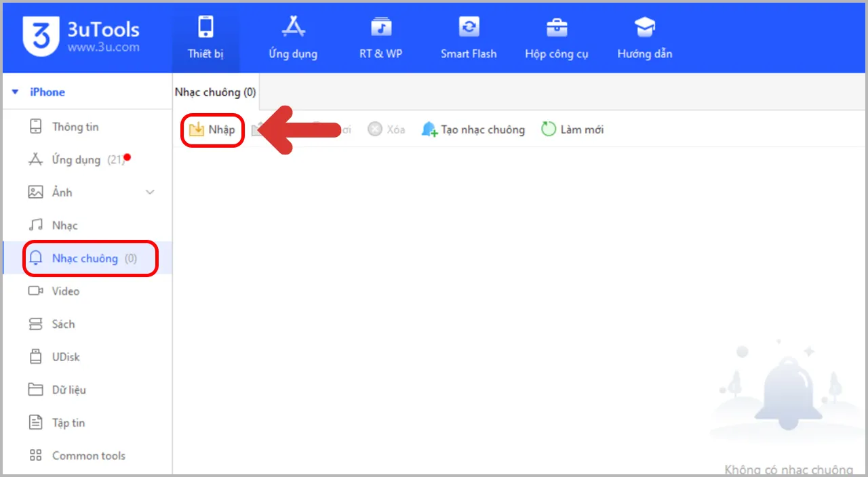868x477 pixels.
Task: Expand the Ảnh photos category
Action: coord(149,192)
